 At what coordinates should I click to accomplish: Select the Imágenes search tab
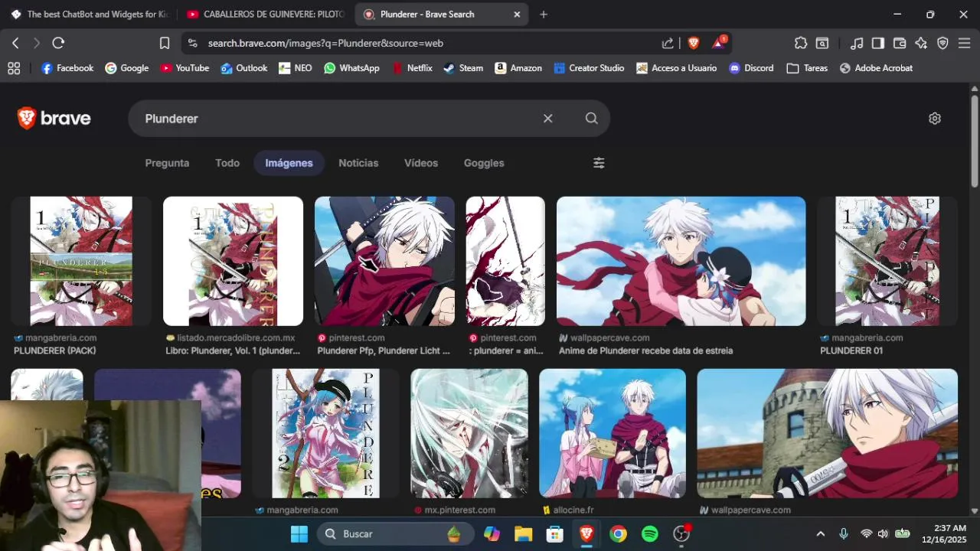point(289,163)
